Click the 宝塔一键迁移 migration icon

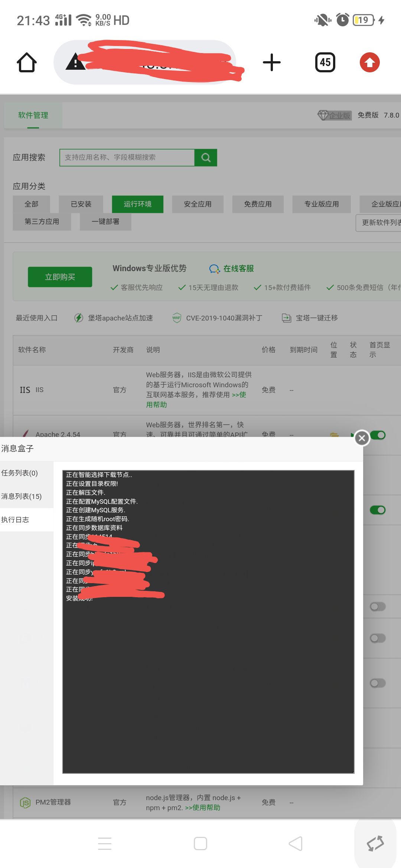pos(286,318)
